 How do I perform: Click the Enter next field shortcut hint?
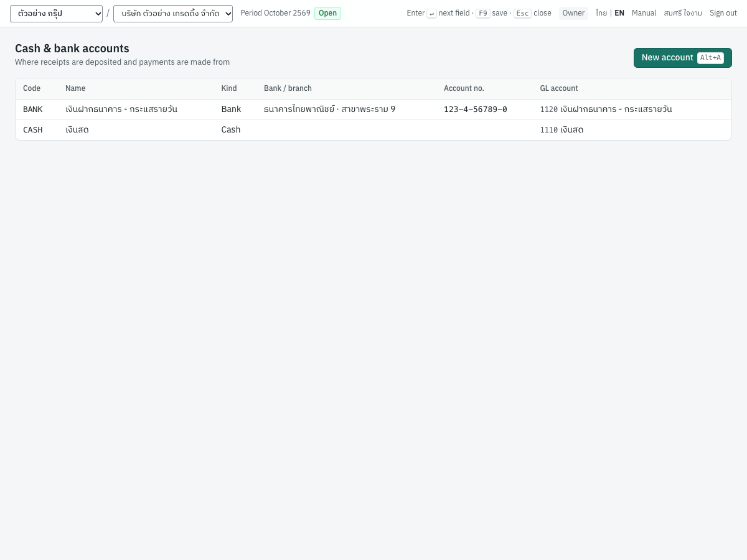click(x=438, y=13)
